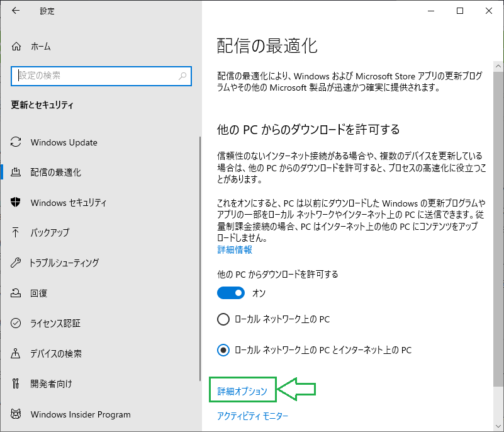This screenshot has height=432, width=504.
Task: Open the 詳細オプション link
Action: (242, 391)
